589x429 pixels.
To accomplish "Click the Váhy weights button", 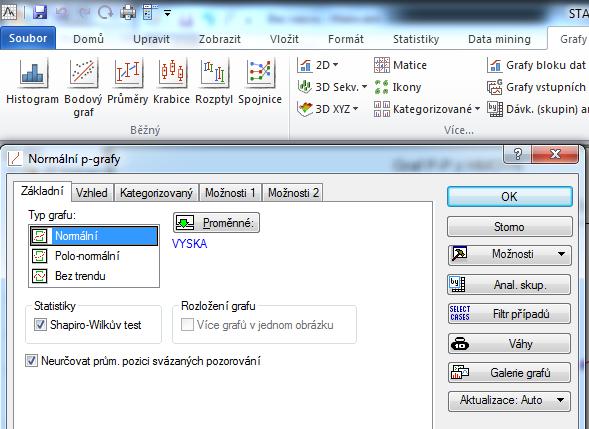I will coord(509,344).
